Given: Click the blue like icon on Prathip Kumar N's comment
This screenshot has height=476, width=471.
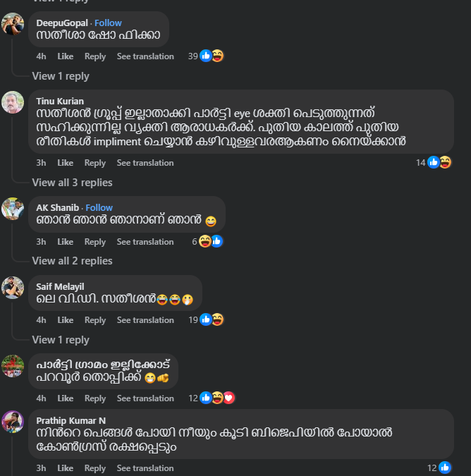Looking at the screenshot, I should 445,468.
